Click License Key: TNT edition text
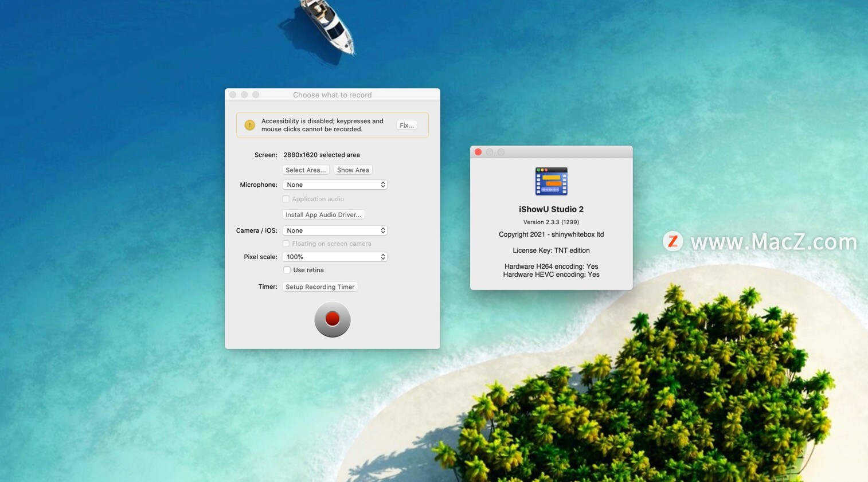Viewport: 868px width, 482px height. (551, 250)
